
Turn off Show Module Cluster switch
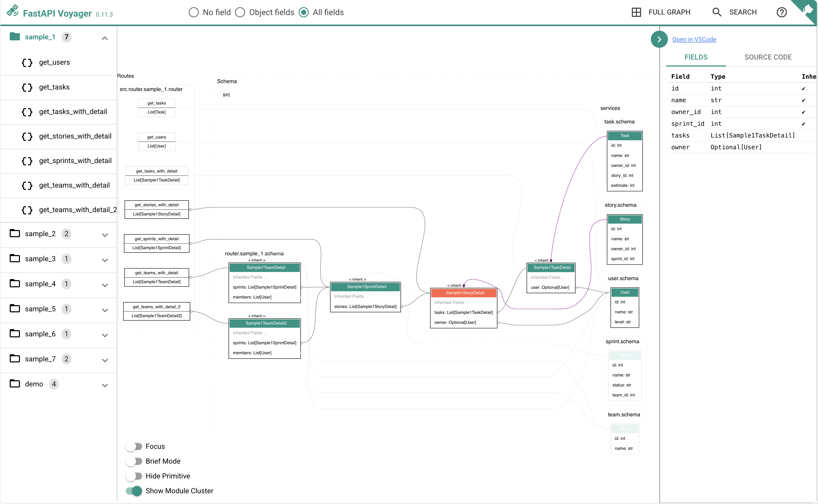(134, 491)
